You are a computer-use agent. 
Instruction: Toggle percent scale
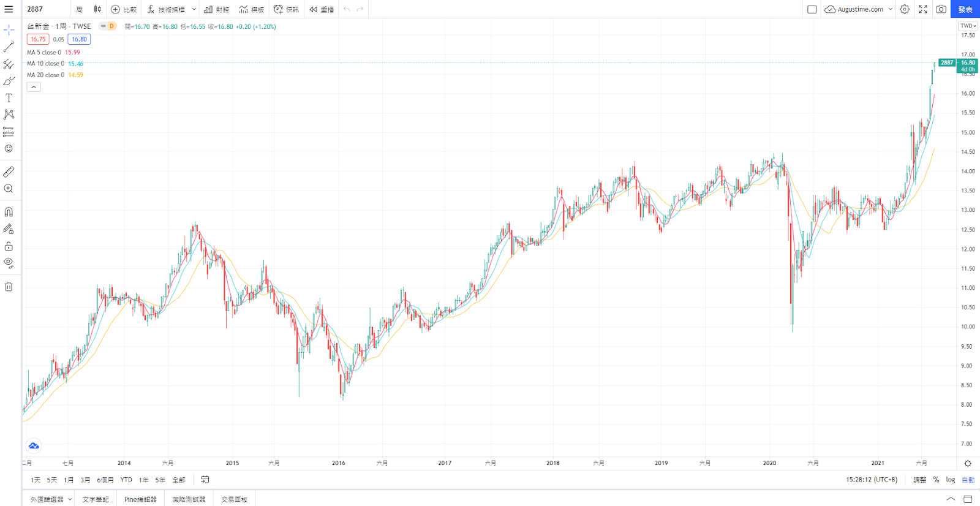click(936, 480)
